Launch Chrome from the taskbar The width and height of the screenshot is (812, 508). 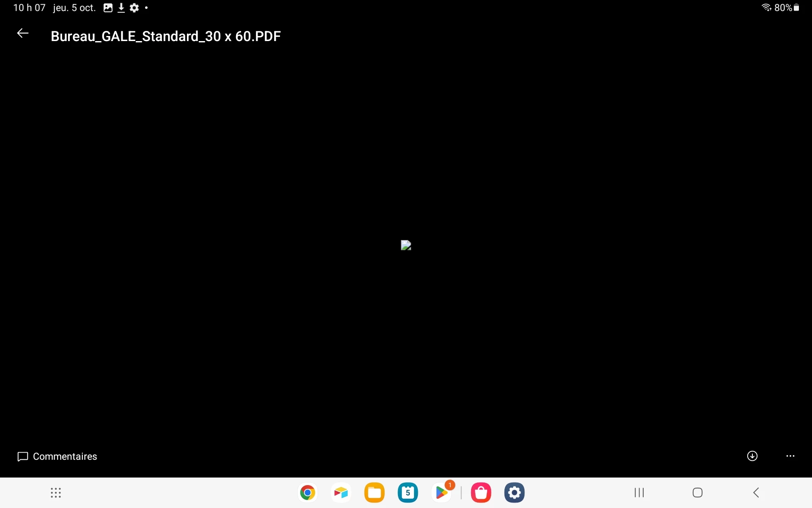(x=307, y=493)
